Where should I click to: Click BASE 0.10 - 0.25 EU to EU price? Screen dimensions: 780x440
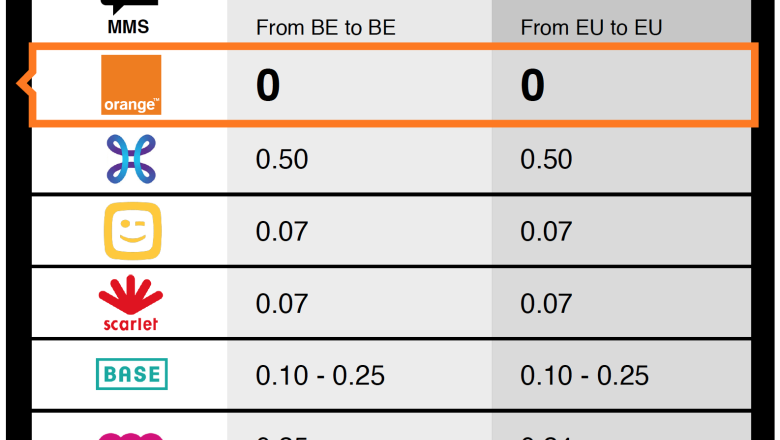pos(585,375)
